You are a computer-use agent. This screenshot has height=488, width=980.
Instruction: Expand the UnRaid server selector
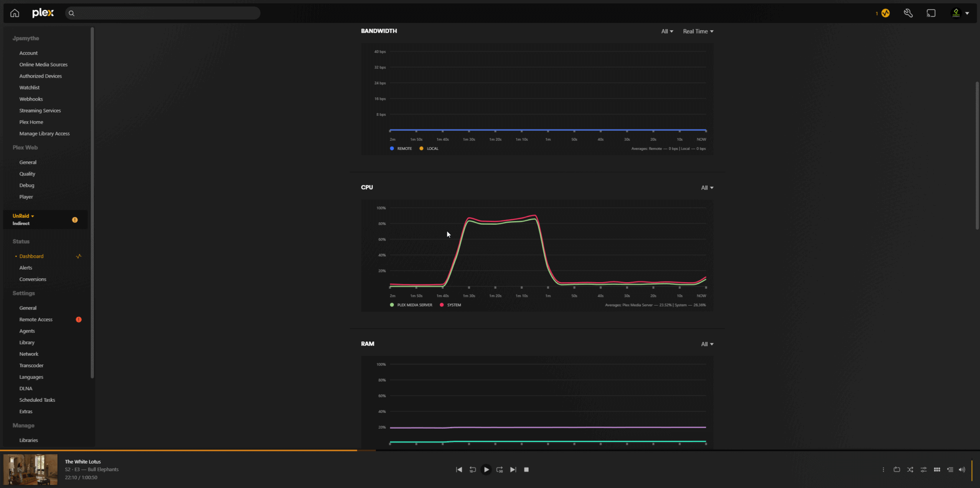coord(23,216)
